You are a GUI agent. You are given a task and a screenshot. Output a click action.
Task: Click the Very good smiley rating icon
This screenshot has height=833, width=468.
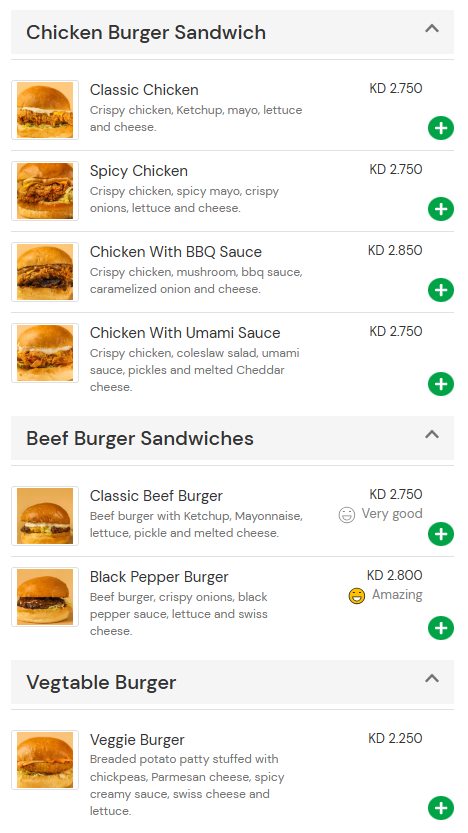[346, 515]
